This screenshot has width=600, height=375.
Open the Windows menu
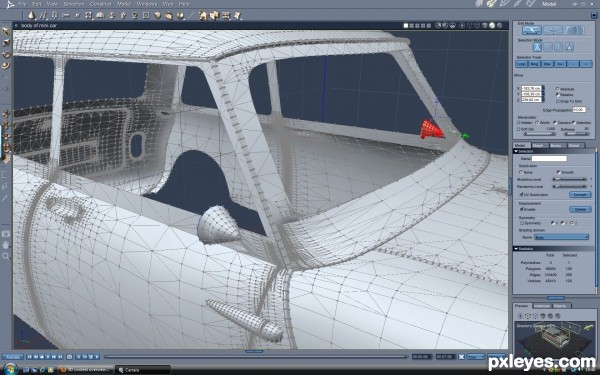(147, 4)
